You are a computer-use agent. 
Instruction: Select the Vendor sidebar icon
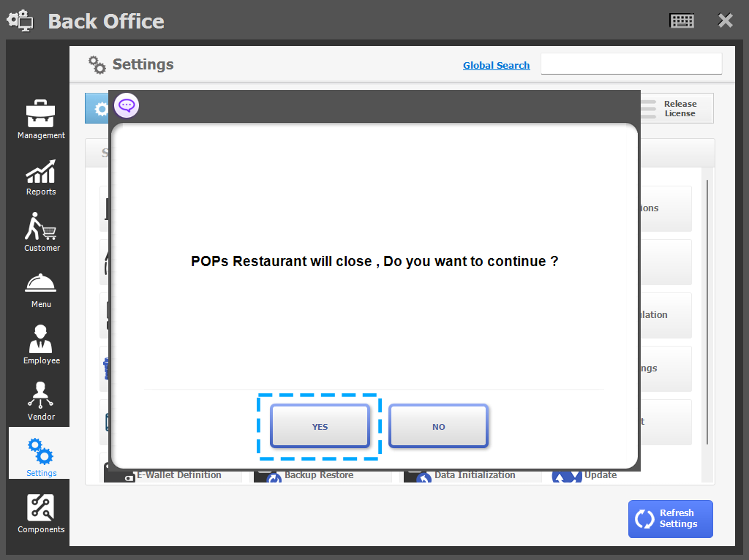tap(40, 400)
